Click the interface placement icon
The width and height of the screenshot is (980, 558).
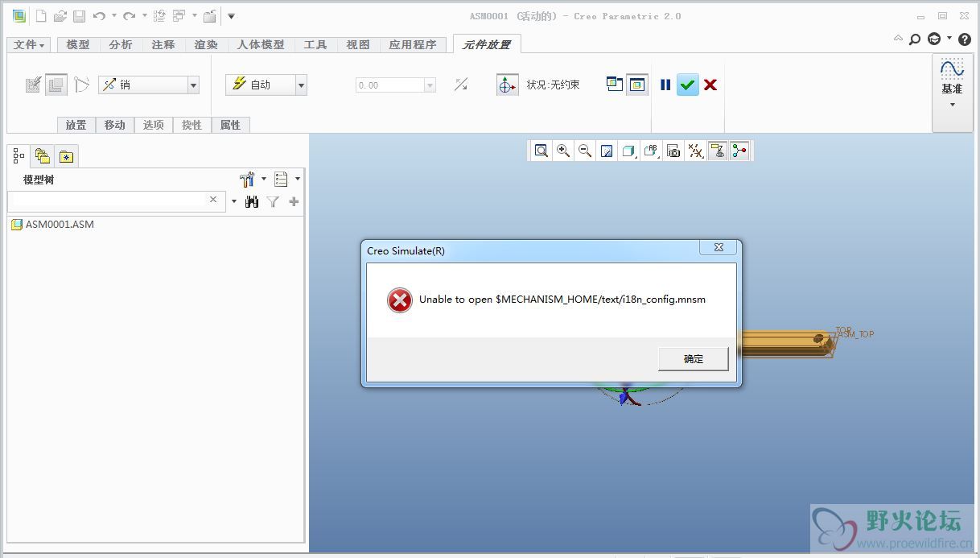point(33,85)
